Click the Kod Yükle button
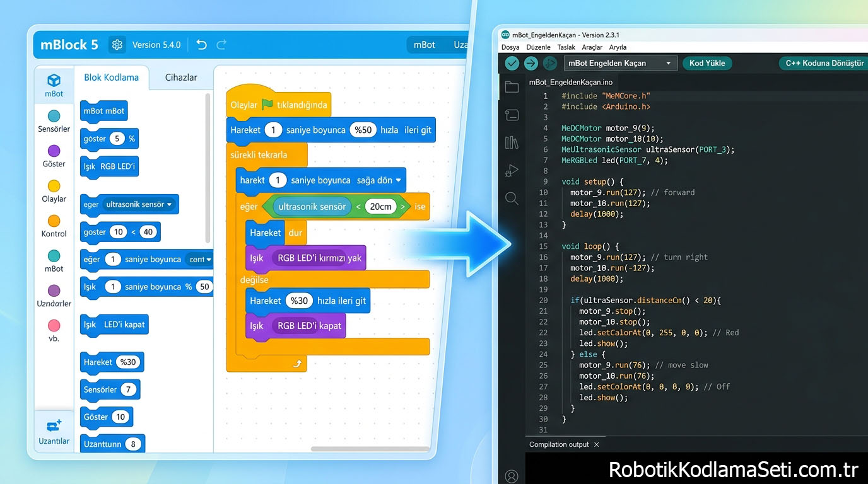 [707, 63]
